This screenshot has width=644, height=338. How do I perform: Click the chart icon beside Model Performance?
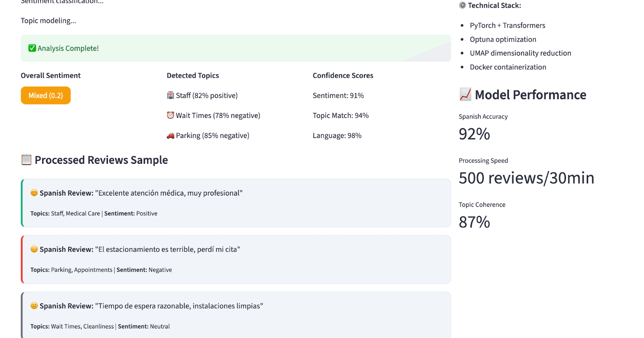[465, 95]
